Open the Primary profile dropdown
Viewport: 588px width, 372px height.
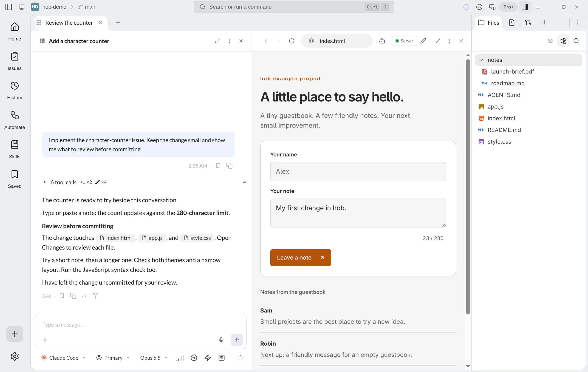pos(113,358)
